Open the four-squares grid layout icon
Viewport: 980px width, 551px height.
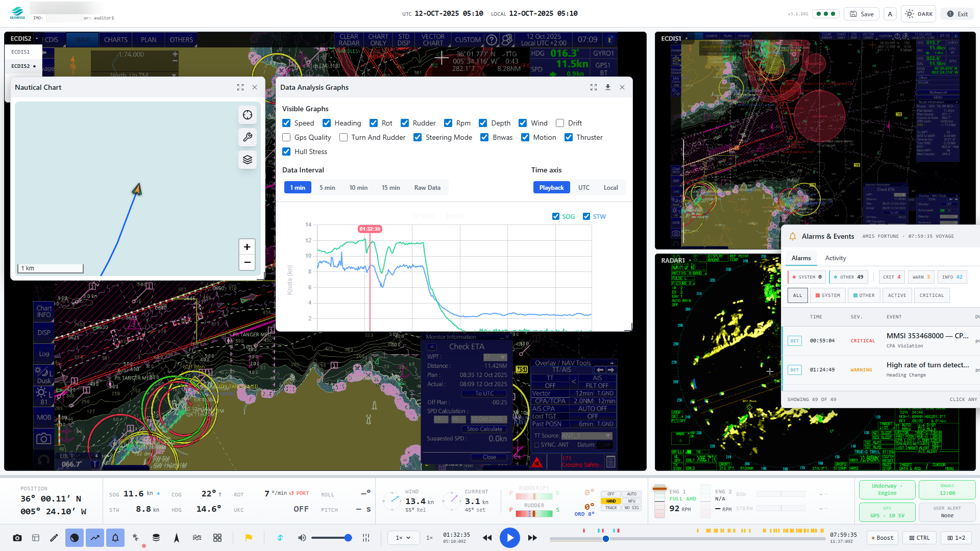217,538
